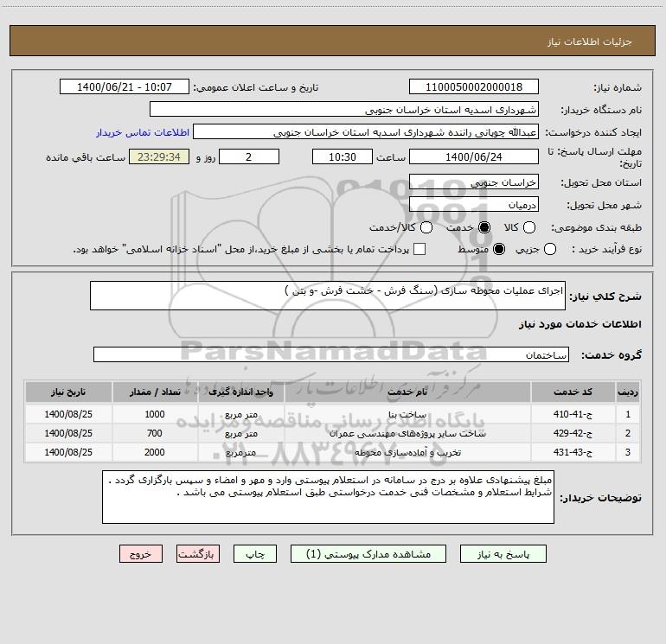Click the بازگشت back button
The image size is (666, 644).
pyautogui.click(x=198, y=554)
